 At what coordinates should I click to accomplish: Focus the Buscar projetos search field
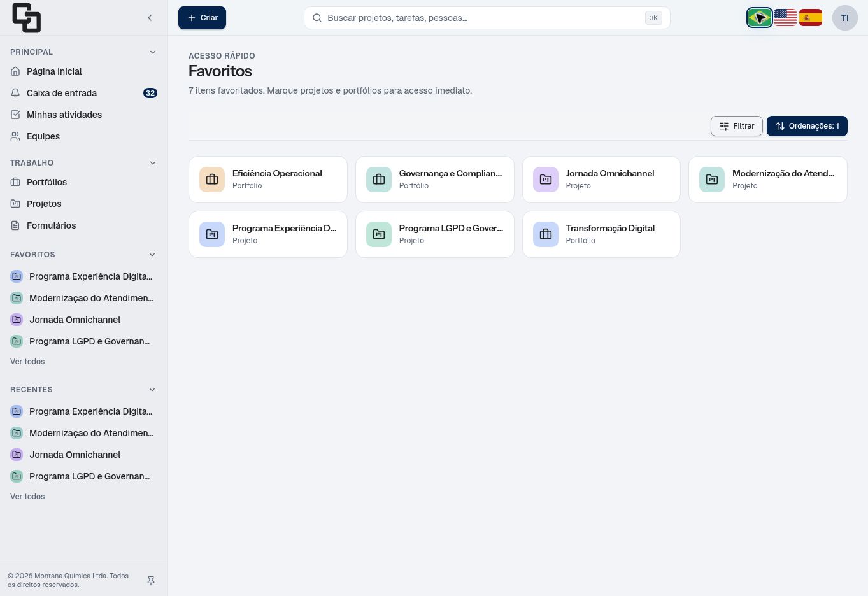(487, 18)
